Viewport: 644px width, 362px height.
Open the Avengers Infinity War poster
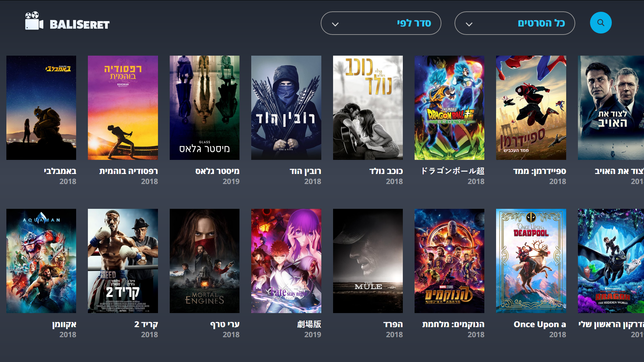[x=449, y=261]
